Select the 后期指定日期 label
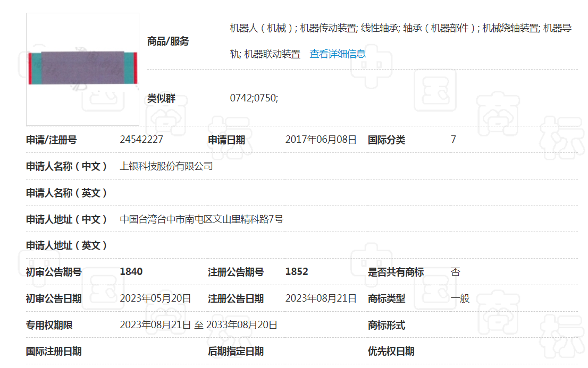 point(236,352)
